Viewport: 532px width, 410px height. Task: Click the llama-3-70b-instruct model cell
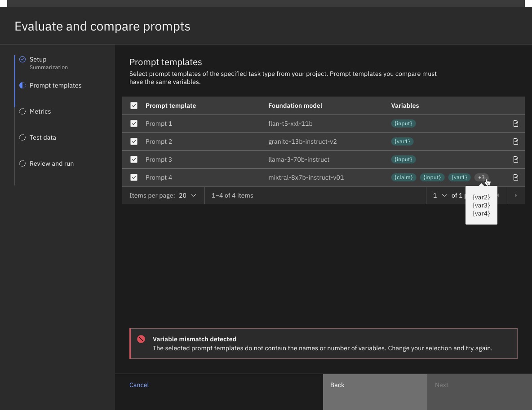tap(299, 159)
